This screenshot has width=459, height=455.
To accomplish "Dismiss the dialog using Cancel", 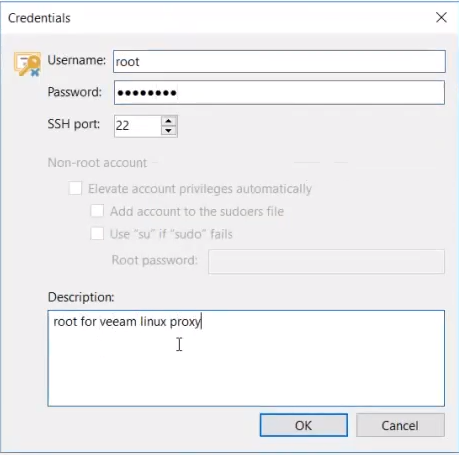I will 400,425.
